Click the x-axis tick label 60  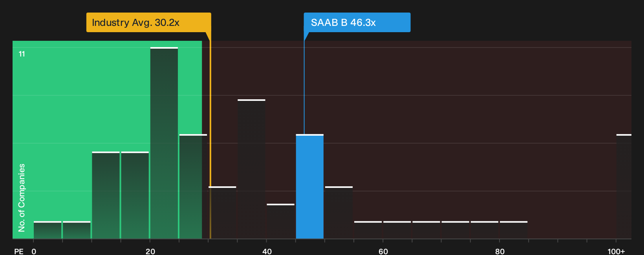click(383, 251)
